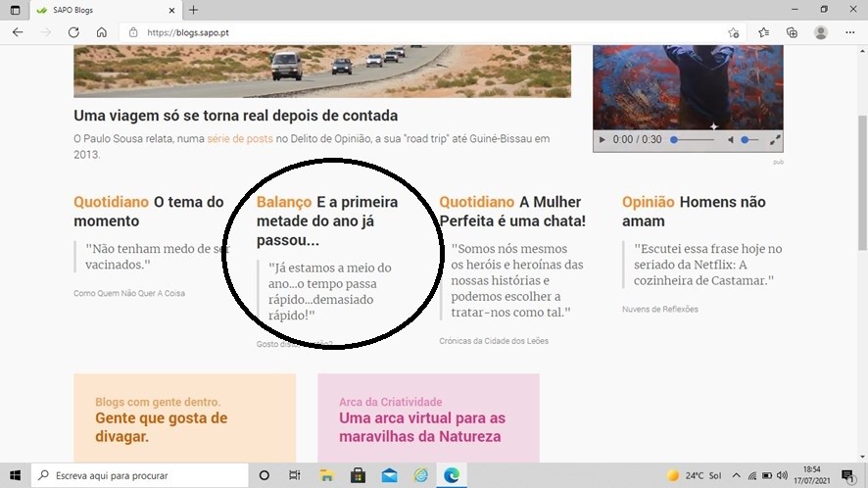Viewport: 868px width, 488px height.
Task: Open the desert road featured image
Action: click(322, 72)
